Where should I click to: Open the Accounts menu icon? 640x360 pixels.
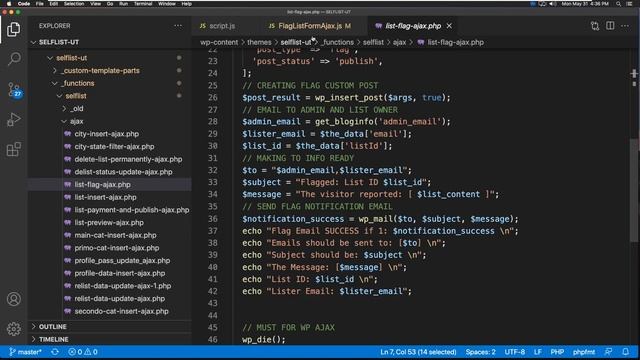click(x=13, y=299)
